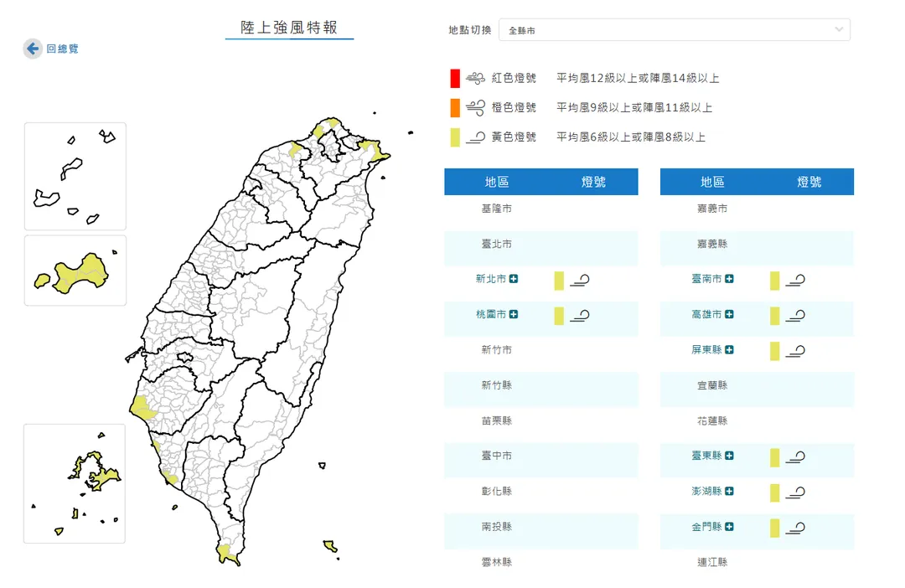Click the light wind icon beside 黃色燈號
Screen dimensions: 905x588
coord(476,137)
